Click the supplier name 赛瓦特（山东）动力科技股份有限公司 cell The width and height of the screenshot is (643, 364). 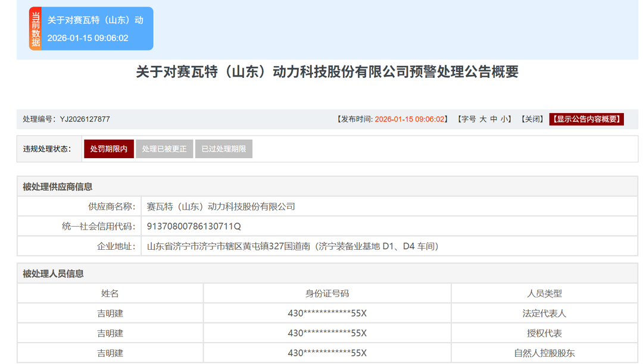click(221, 206)
